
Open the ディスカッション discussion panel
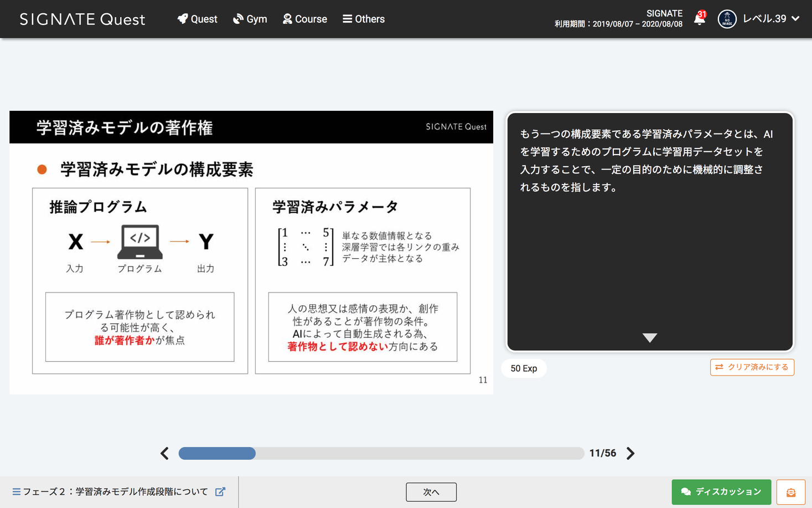(721, 491)
